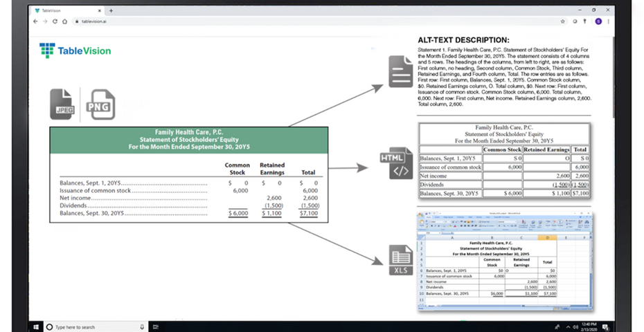Viewport: 644px width, 332px height.
Task: Click the green Statement of Stockholders' Equity header
Action: [189, 140]
